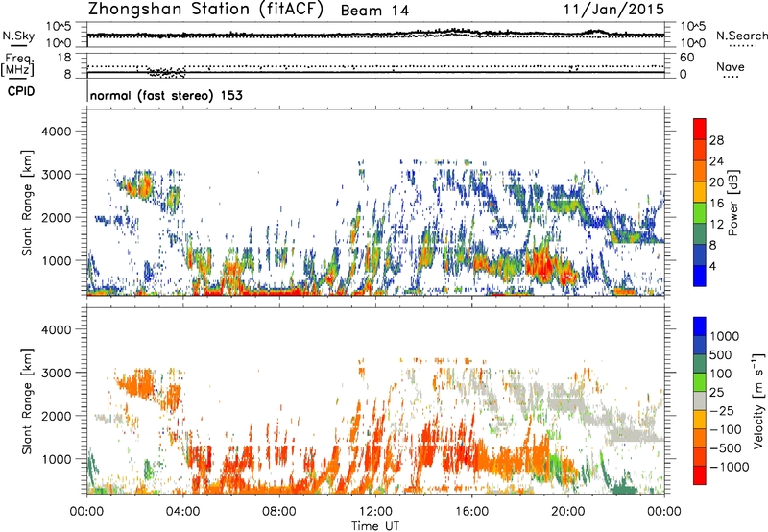Click the '18' frequency axis tick
This screenshot has width=768, height=532.
pos(64,58)
